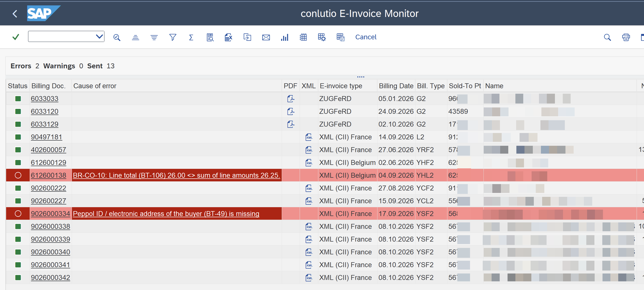Click the local file export icon
Viewport: 644px width, 290px height.
point(247,37)
